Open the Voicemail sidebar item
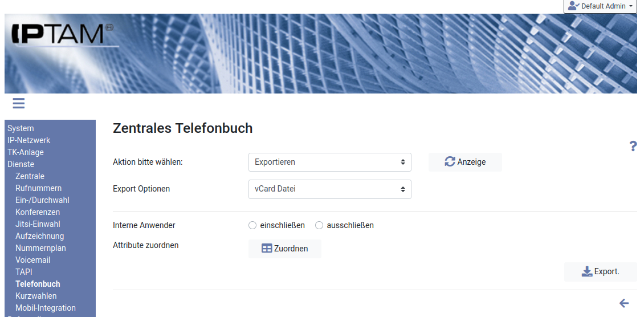The image size is (644, 317). click(33, 260)
